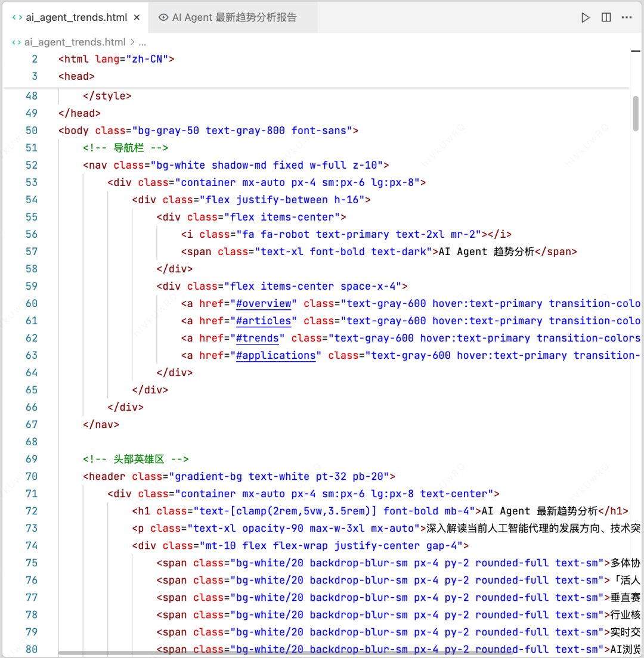Jump to sticky scroll line <head>

(76, 76)
